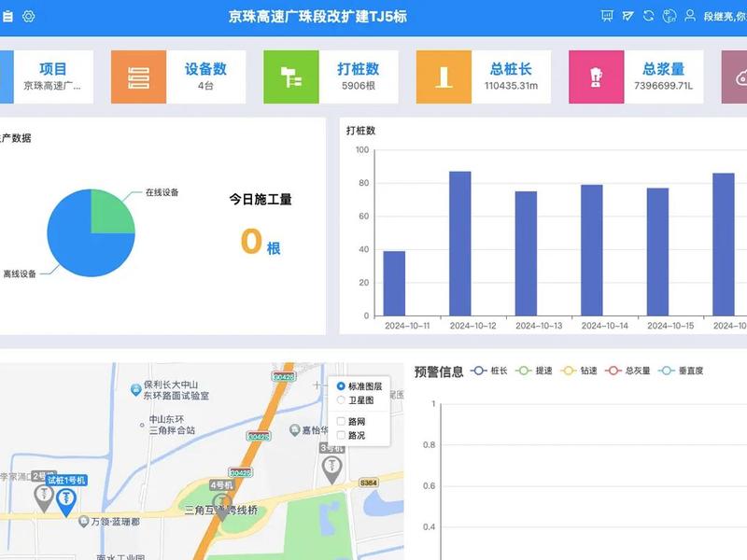This screenshot has width=747, height=560.
Task: Toggle 总灰量 legend series
Action: click(627, 371)
